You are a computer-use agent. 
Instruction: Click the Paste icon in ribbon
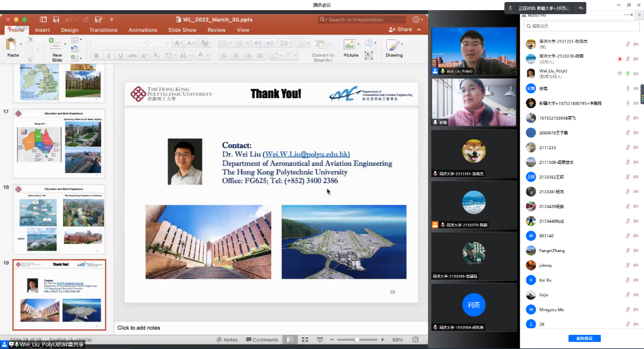11,45
